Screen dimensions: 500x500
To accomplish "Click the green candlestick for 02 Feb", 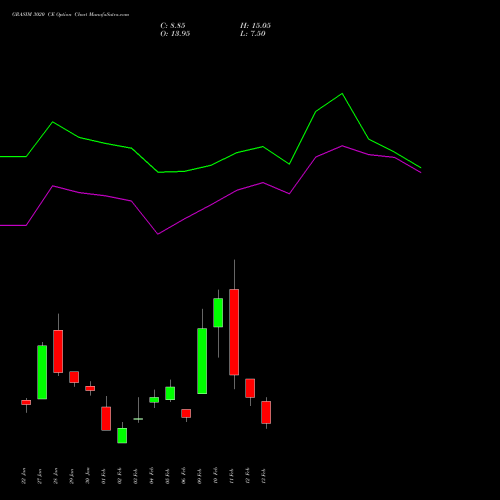I will click(x=122, y=435).
